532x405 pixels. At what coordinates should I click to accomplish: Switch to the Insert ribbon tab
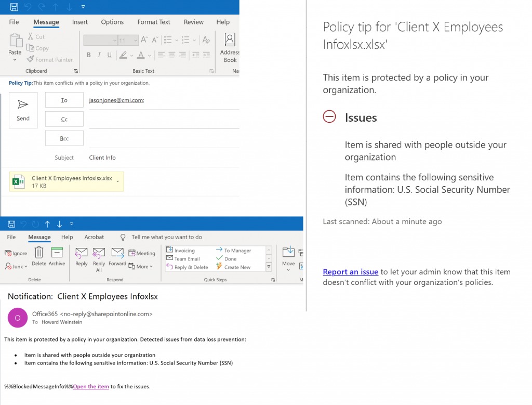click(80, 22)
